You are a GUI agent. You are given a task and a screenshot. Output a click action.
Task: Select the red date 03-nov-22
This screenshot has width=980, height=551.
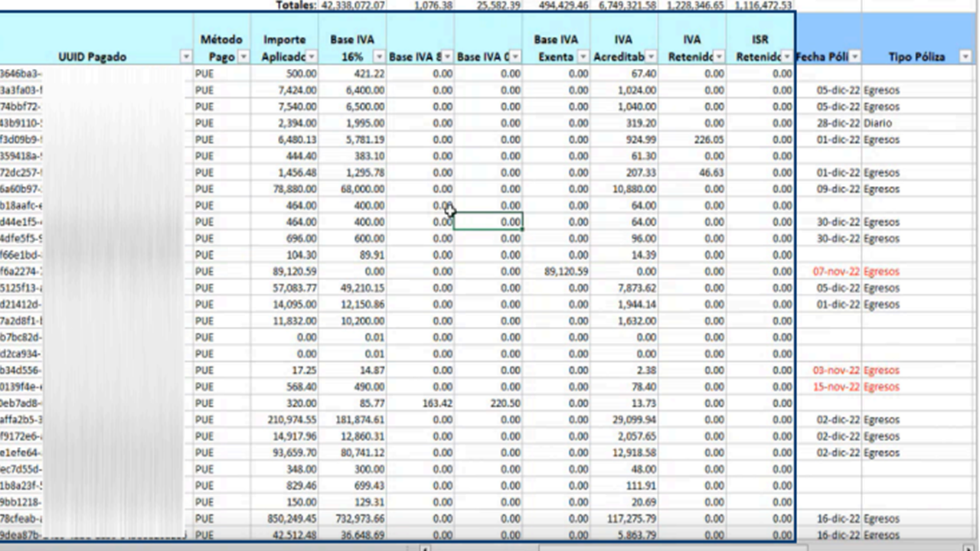pyautogui.click(x=828, y=370)
